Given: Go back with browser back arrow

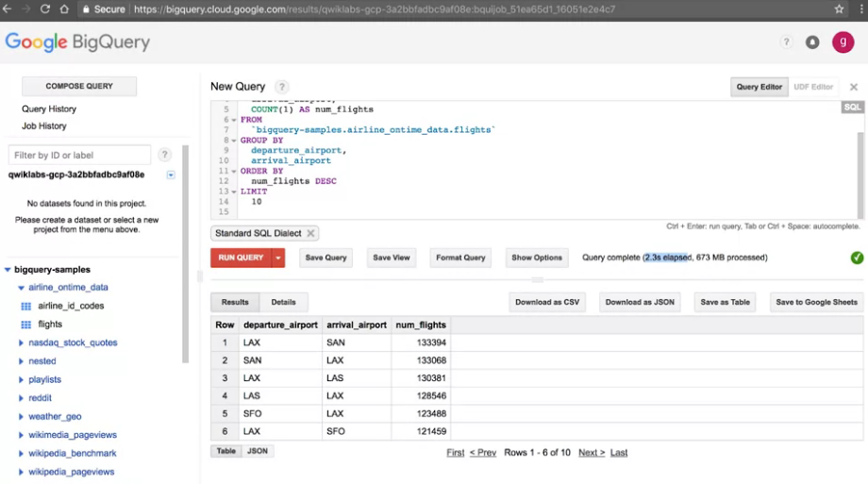Looking at the screenshot, I should click(8, 9).
